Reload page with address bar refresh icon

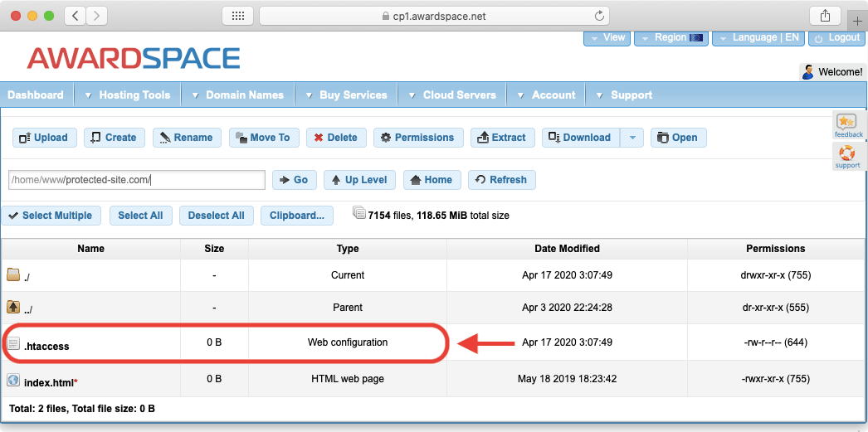[599, 16]
